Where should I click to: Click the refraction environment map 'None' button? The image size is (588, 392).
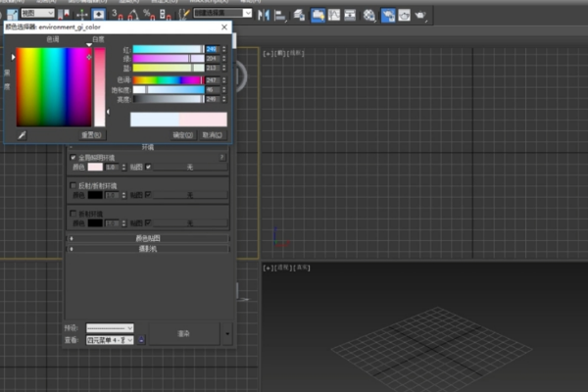190,223
